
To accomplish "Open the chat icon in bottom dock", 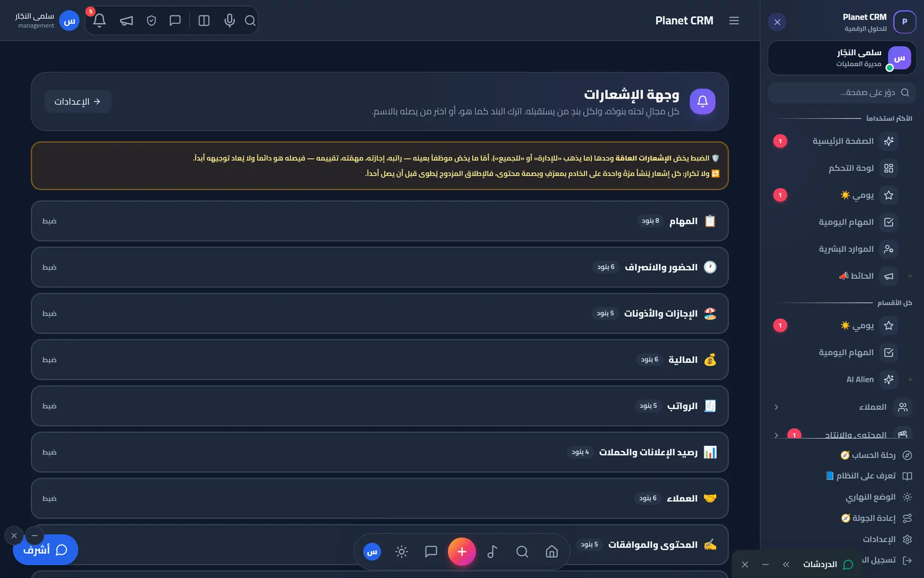I will 431,552.
